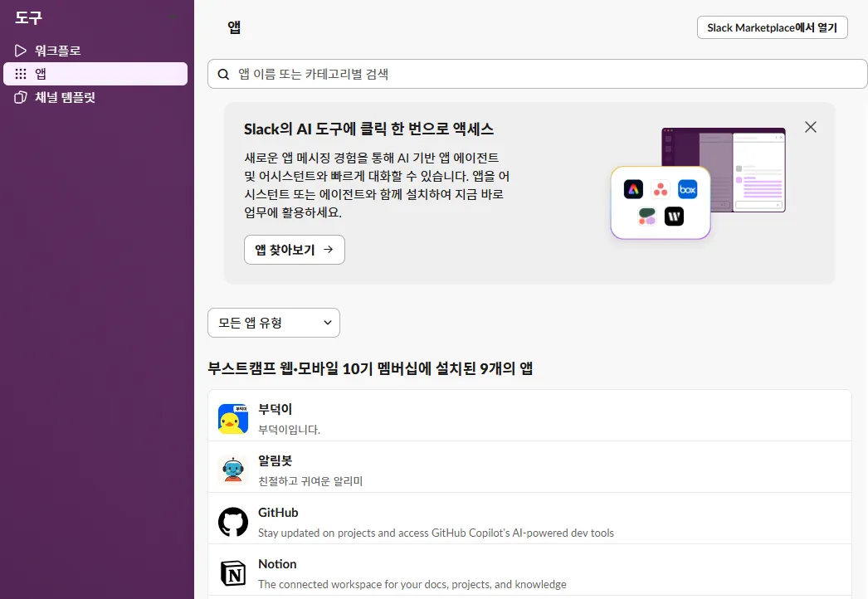This screenshot has height=599, width=868.
Task: Click the 알림봇 robot app icon
Action: click(x=233, y=470)
